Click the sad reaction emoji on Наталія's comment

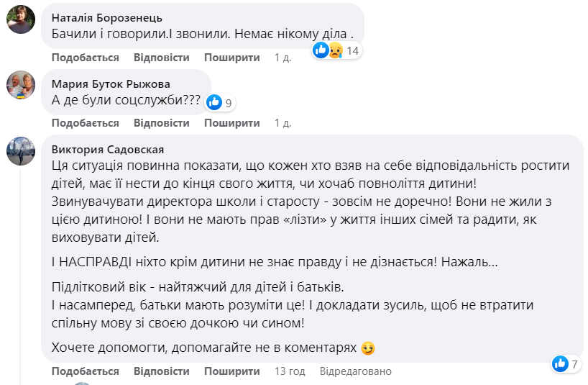click(x=334, y=50)
